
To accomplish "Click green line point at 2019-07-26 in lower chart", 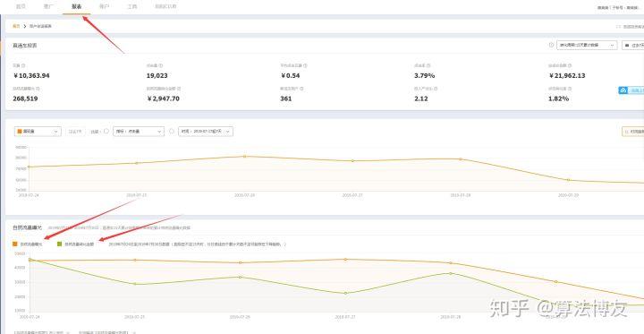I will tap(240, 277).
